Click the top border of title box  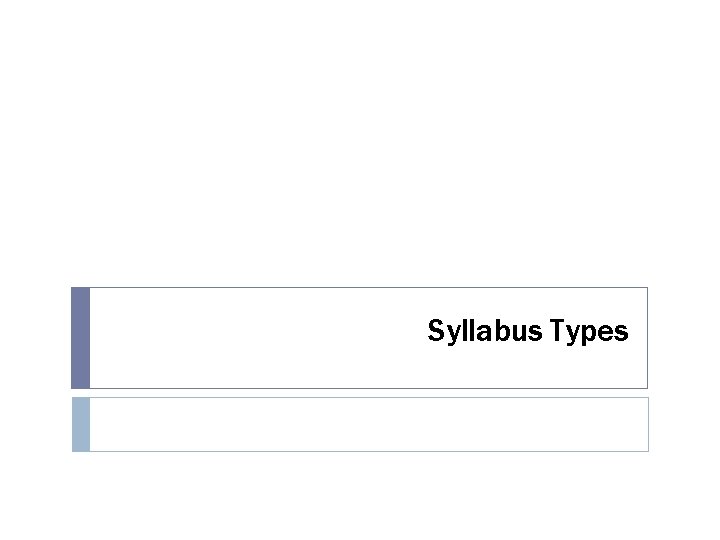(x=360, y=288)
